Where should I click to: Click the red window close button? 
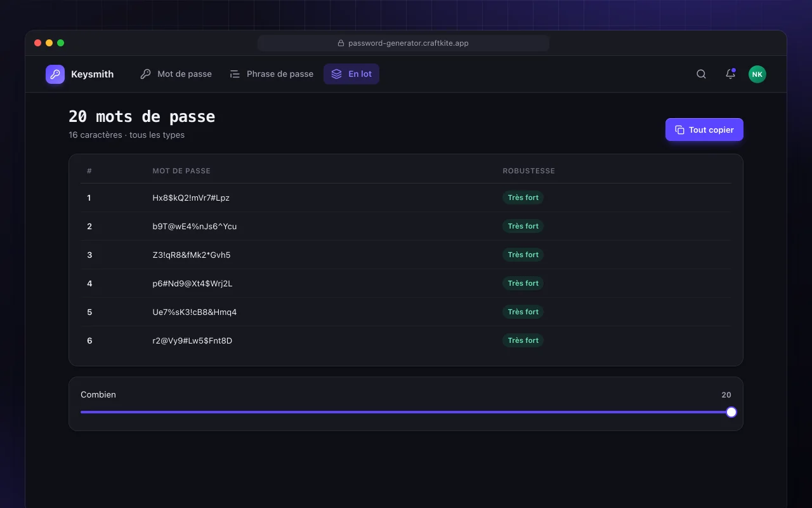tap(38, 43)
